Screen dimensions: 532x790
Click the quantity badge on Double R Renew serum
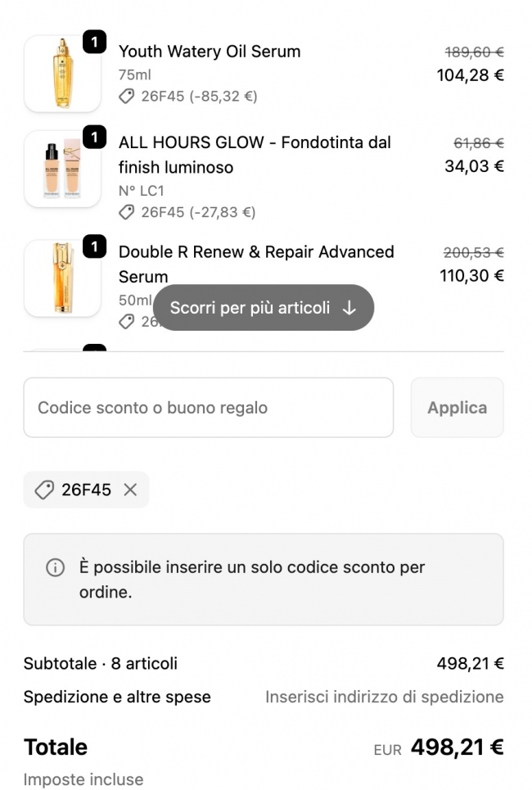pyautogui.click(x=95, y=246)
